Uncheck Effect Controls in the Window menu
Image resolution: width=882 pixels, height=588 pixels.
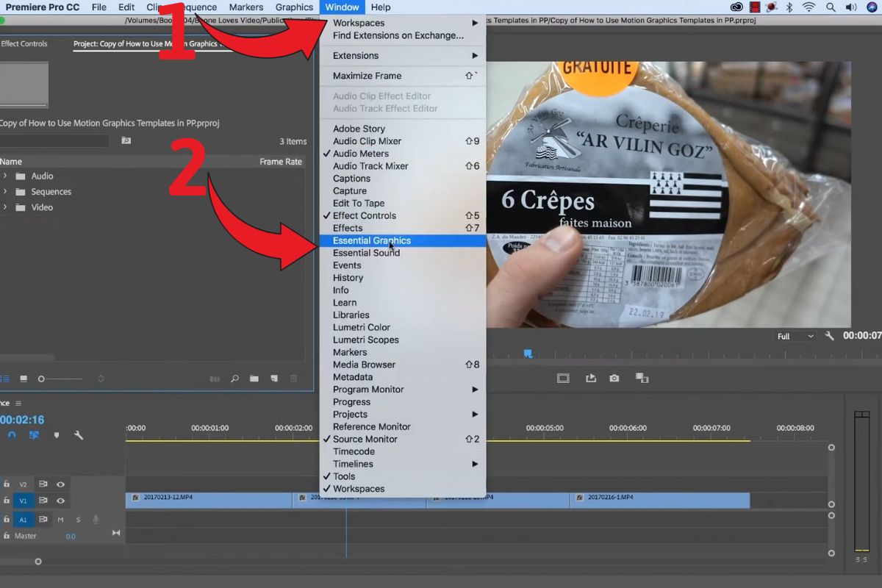point(403,215)
